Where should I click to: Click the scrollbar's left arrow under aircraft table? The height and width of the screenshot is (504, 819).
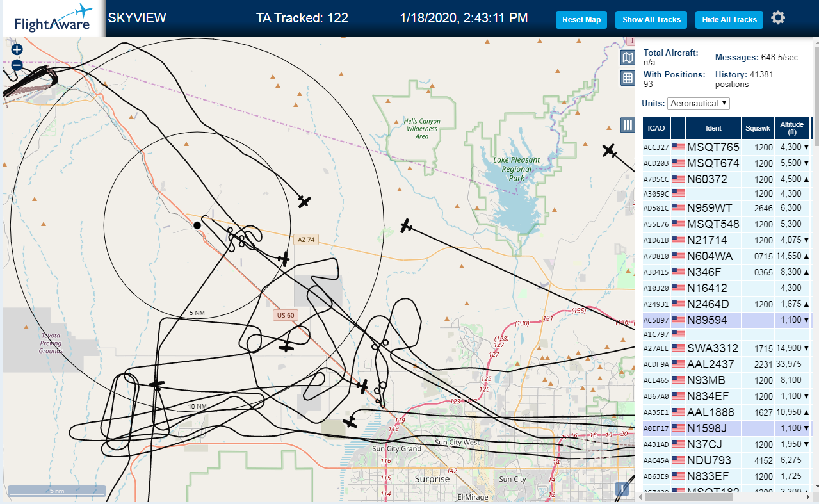[x=642, y=497]
